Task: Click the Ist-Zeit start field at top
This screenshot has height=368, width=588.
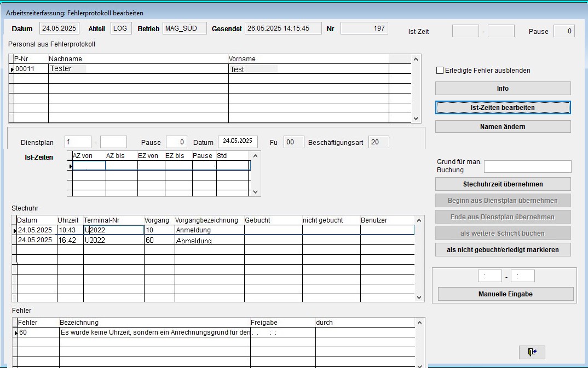Action: point(465,31)
